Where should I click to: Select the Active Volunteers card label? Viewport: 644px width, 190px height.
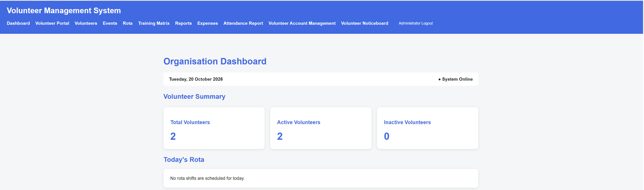coord(298,122)
